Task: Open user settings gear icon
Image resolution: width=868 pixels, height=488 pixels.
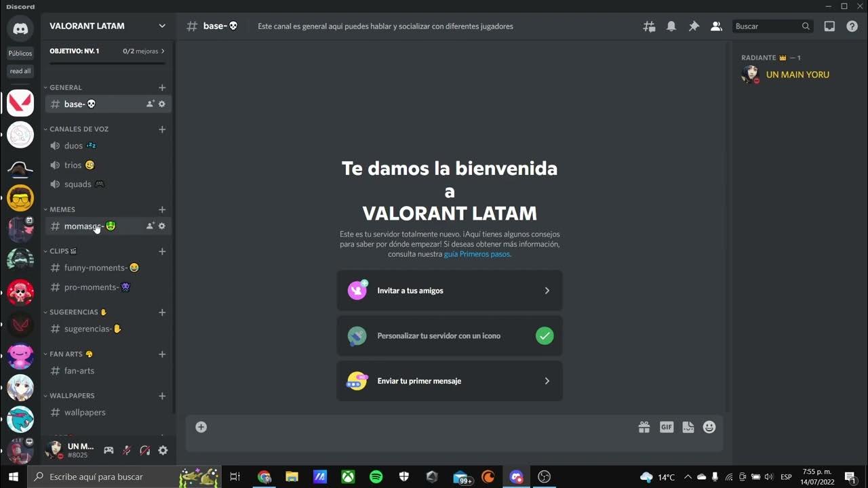Action: pyautogui.click(x=163, y=450)
